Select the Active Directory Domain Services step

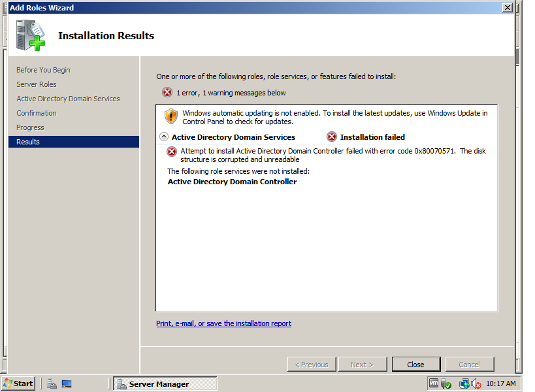68,99
